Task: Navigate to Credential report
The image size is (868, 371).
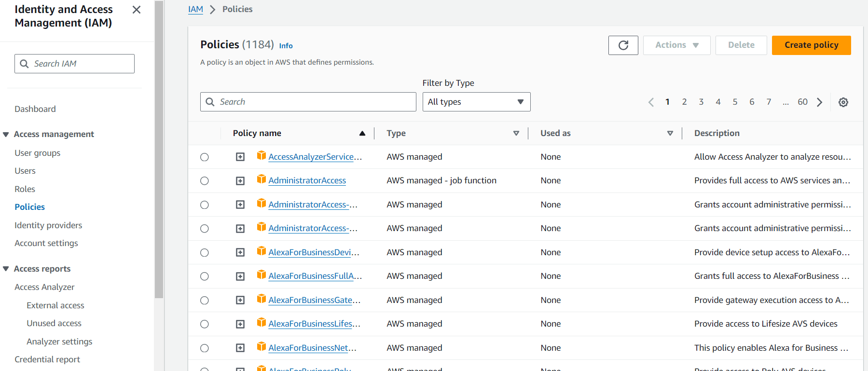Action: 47,359
